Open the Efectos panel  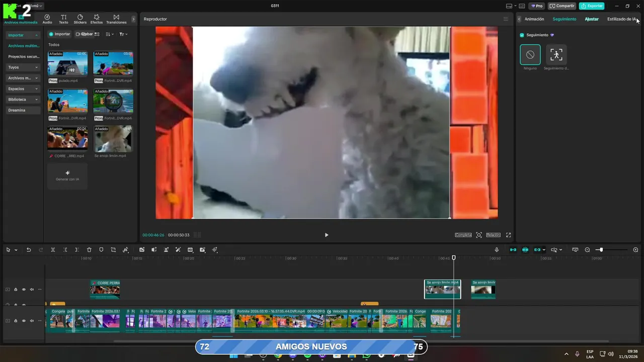(97, 19)
